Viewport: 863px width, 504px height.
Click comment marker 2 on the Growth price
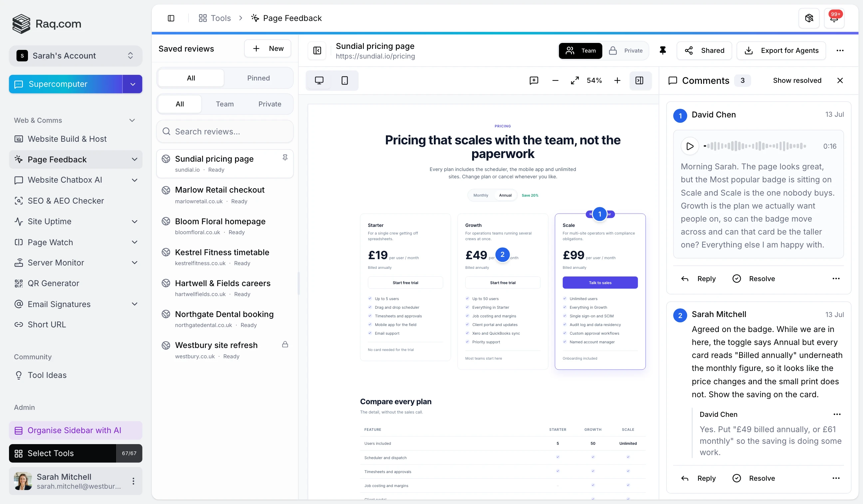pyautogui.click(x=502, y=254)
